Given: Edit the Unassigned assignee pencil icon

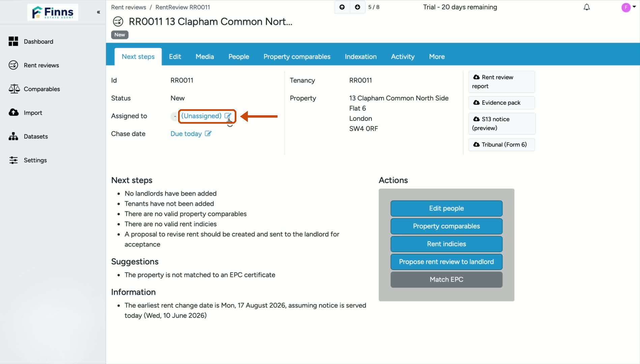Looking at the screenshot, I should 228,116.
